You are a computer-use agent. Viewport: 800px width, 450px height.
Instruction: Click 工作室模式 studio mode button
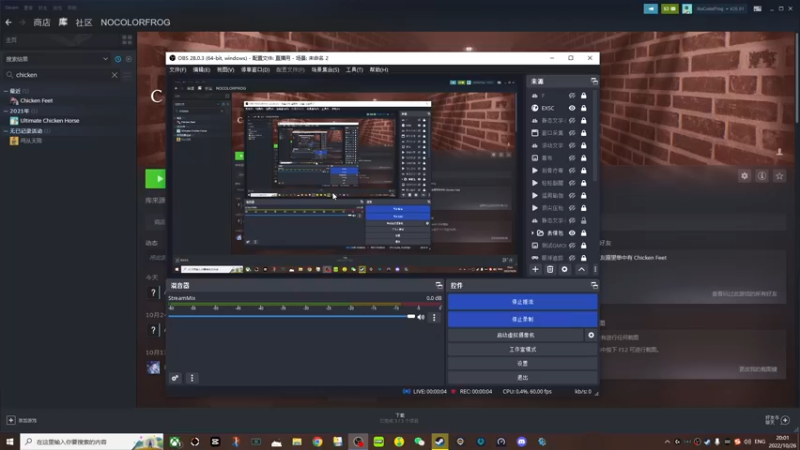pyautogui.click(x=522, y=349)
